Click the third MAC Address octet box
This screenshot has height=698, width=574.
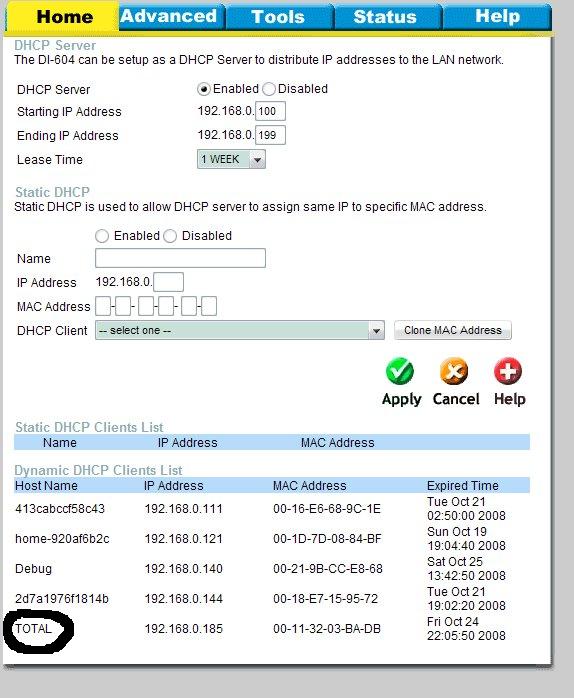[146, 306]
